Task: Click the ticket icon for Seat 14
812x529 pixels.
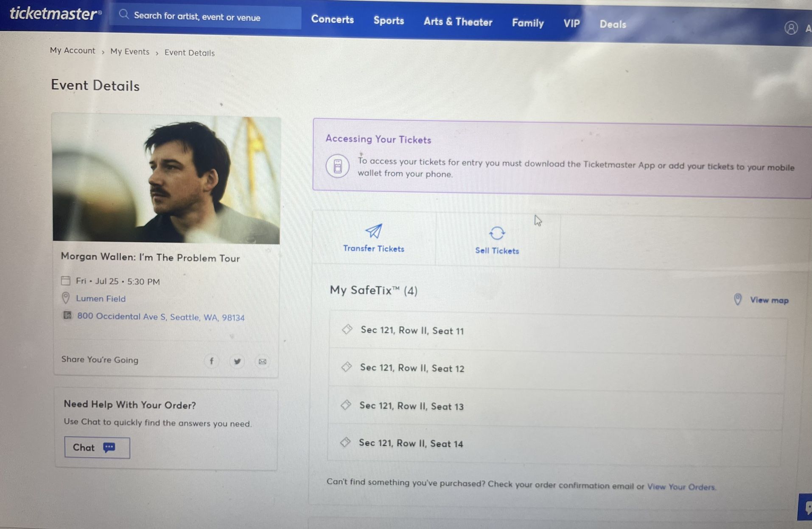Action: 345,442
